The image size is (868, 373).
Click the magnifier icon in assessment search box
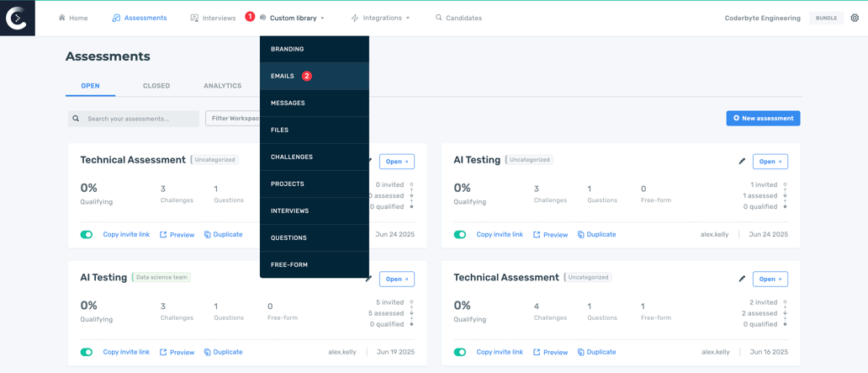77,119
